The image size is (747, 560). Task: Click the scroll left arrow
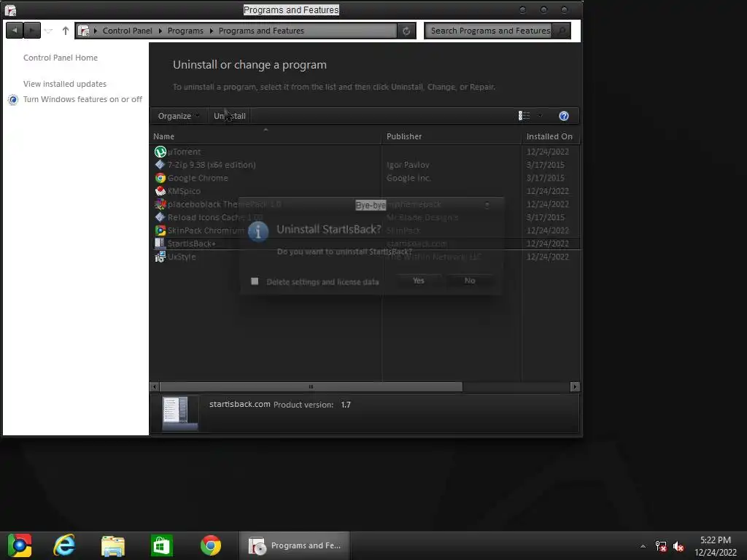(155, 386)
